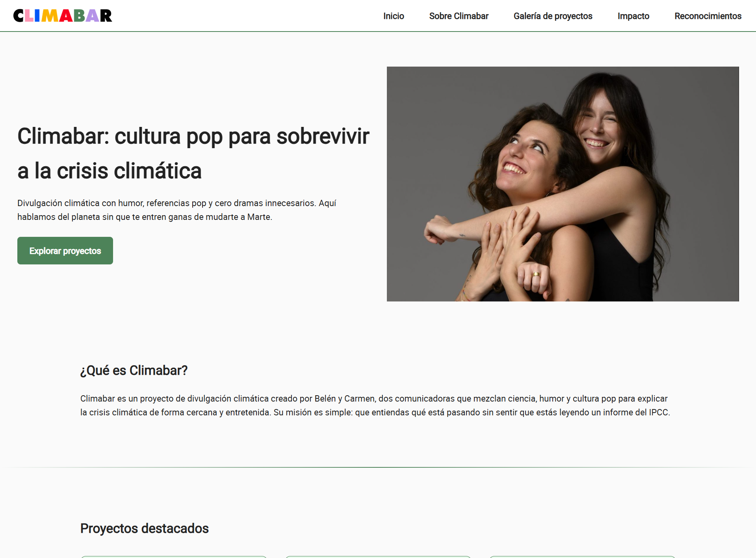Click the Proyectos destacados heading
The height and width of the screenshot is (558, 756).
tap(144, 528)
